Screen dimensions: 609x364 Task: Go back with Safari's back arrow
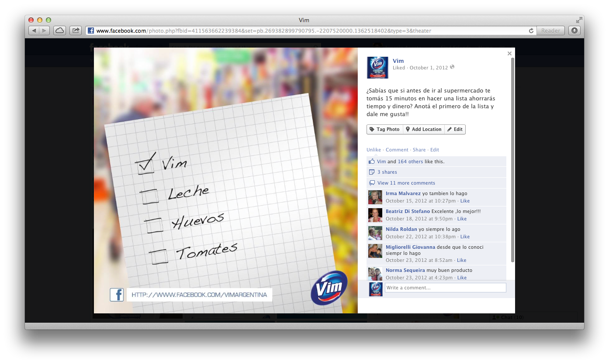34,31
